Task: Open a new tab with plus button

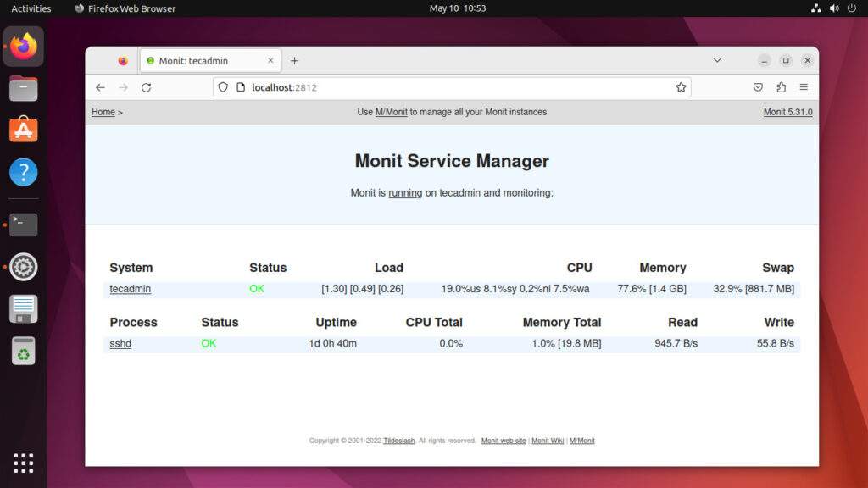Action: click(294, 61)
